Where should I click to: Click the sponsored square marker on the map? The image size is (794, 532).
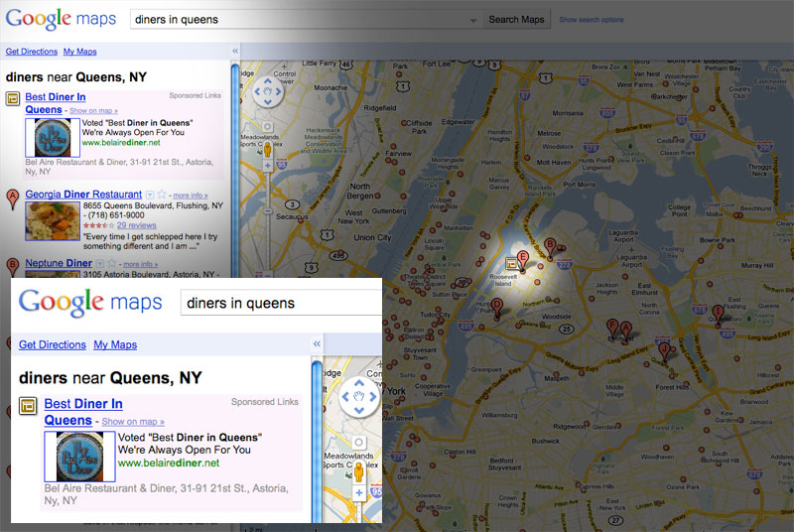511,263
